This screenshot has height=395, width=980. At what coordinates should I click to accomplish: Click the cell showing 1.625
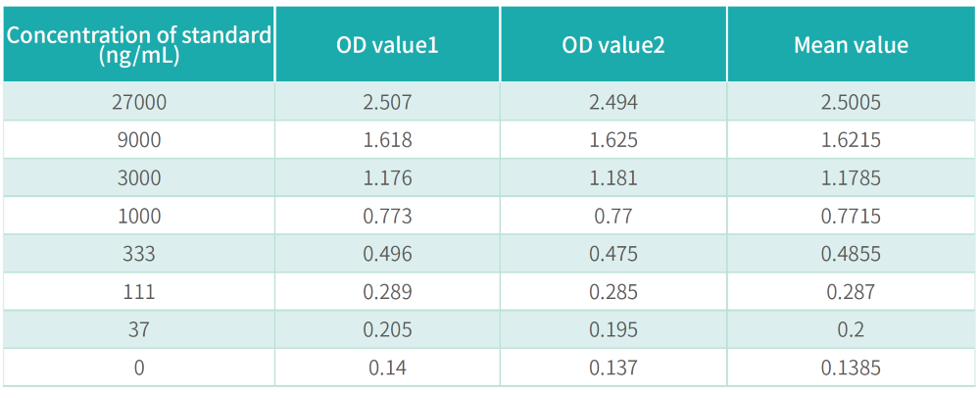click(613, 140)
